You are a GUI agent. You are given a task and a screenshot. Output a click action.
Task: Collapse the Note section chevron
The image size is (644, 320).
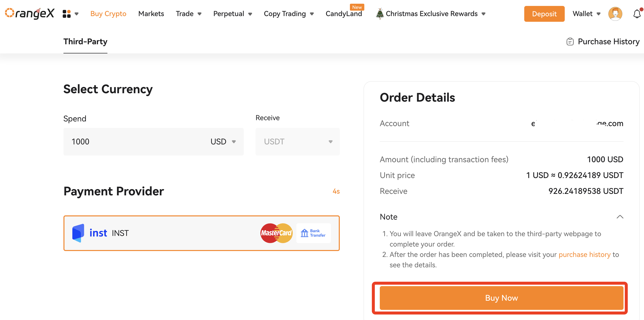click(x=620, y=217)
